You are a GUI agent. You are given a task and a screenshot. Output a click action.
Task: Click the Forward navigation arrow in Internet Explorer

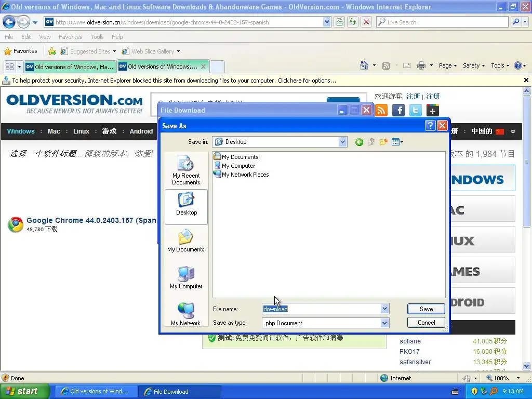23,22
